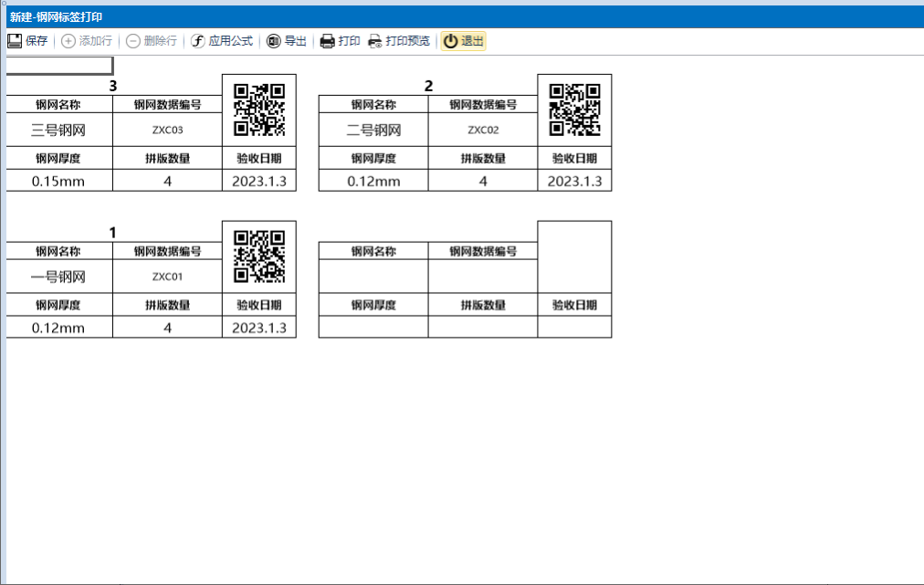
Task: Click the 三号钢网 name cell
Action: [x=58, y=130]
